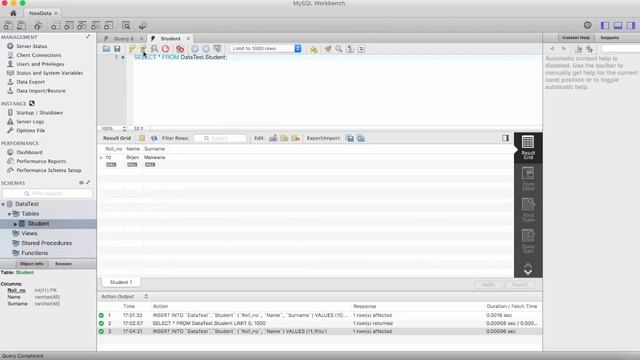Viewport: 640px width, 360px height.
Task: Create new SQL tab from main toolbar
Action: click(8, 26)
